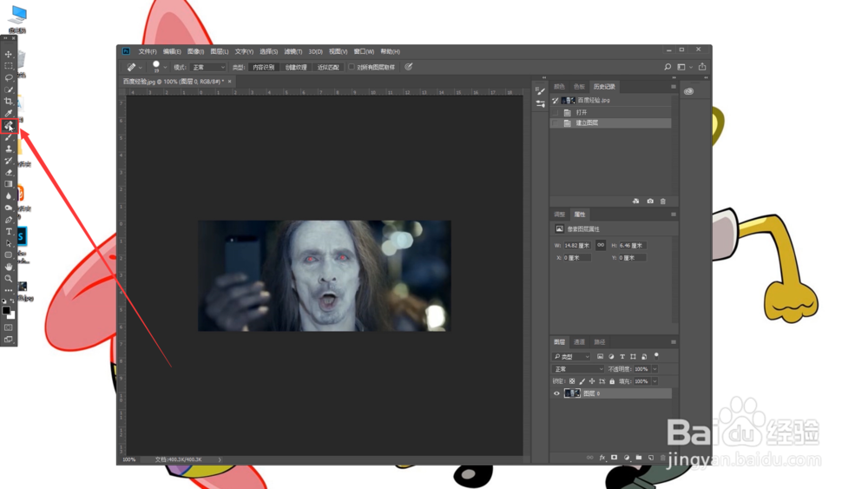Select 打开 history state

coord(610,112)
